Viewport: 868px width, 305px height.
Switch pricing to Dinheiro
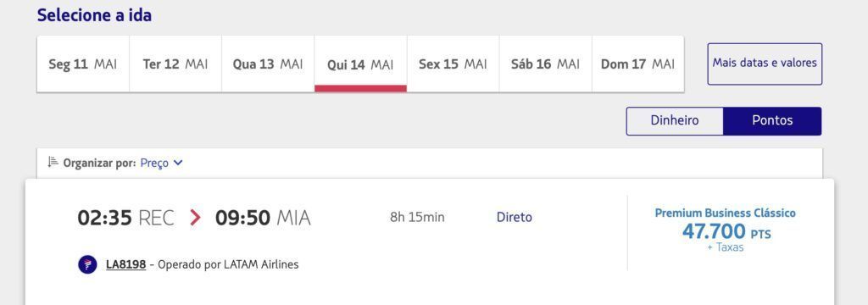674,120
